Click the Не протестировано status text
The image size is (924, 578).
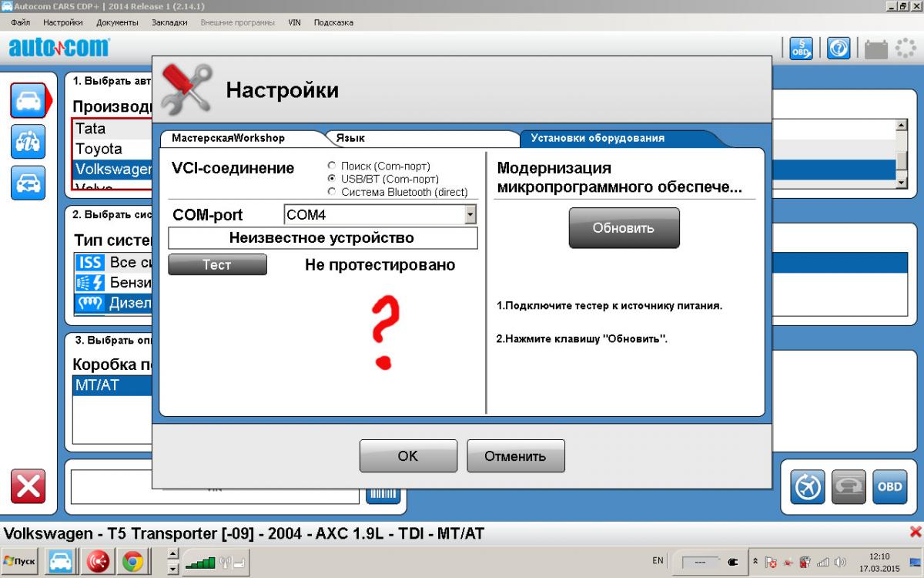pos(380,265)
